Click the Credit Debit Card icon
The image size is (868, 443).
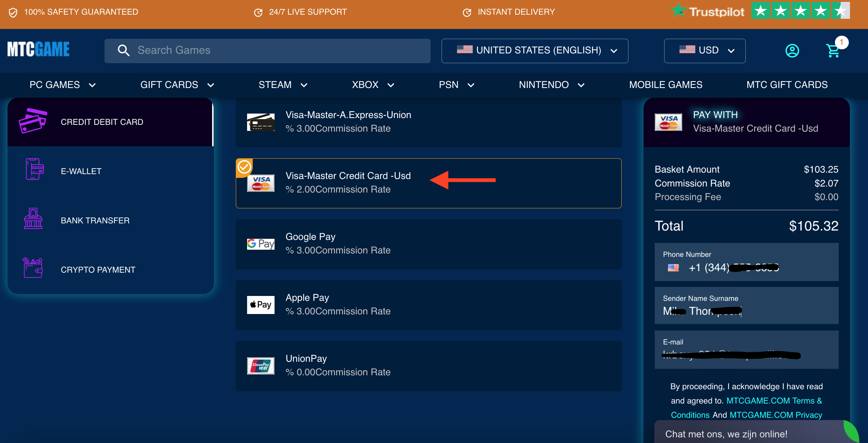33,121
